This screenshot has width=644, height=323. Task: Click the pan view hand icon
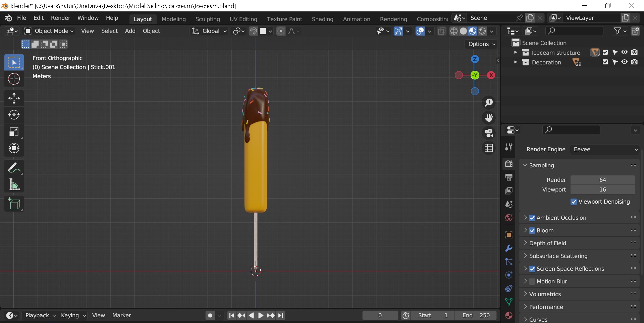(x=489, y=117)
